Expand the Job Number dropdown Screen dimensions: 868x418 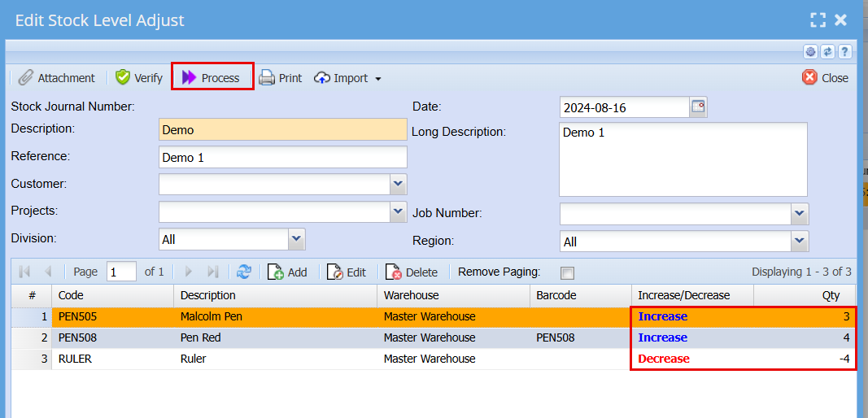point(800,214)
